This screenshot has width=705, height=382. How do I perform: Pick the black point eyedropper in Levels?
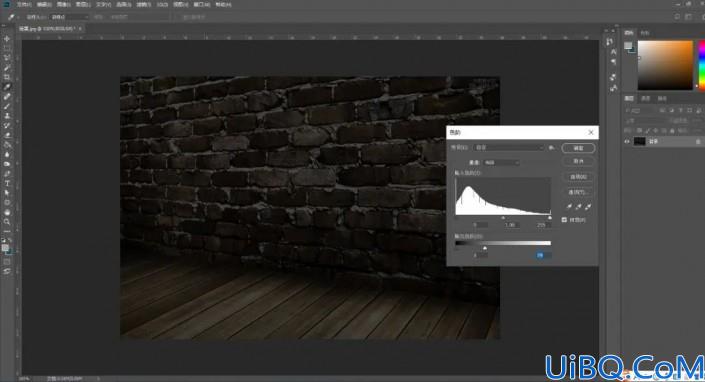click(569, 206)
